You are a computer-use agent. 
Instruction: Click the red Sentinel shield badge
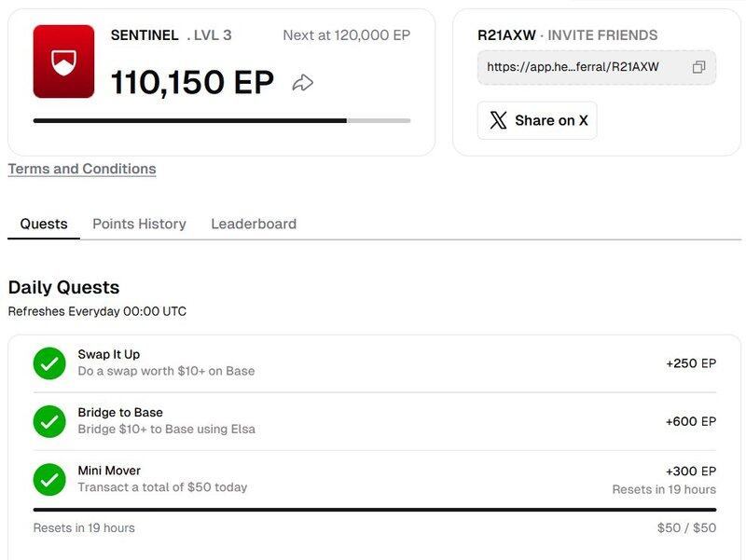click(x=63, y=61)
